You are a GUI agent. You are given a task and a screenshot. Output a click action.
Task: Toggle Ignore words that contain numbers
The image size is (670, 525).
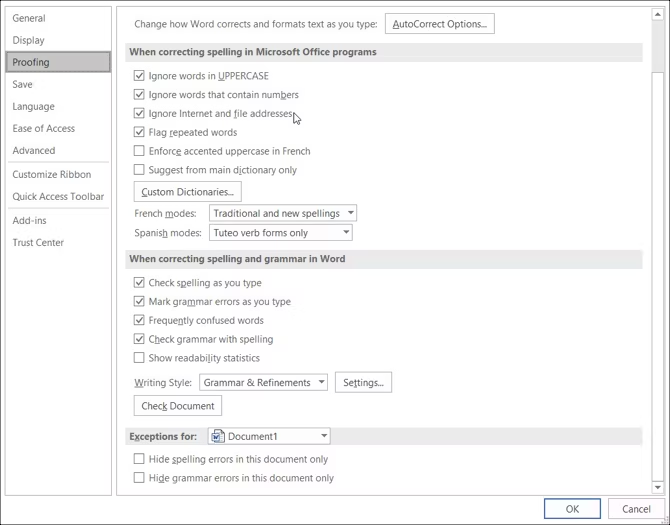tap(139, 95)
